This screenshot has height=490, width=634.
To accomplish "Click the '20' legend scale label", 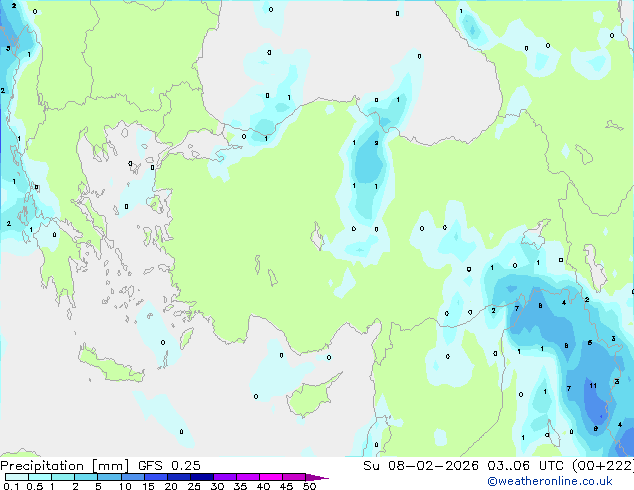I will tap(171, 486).
